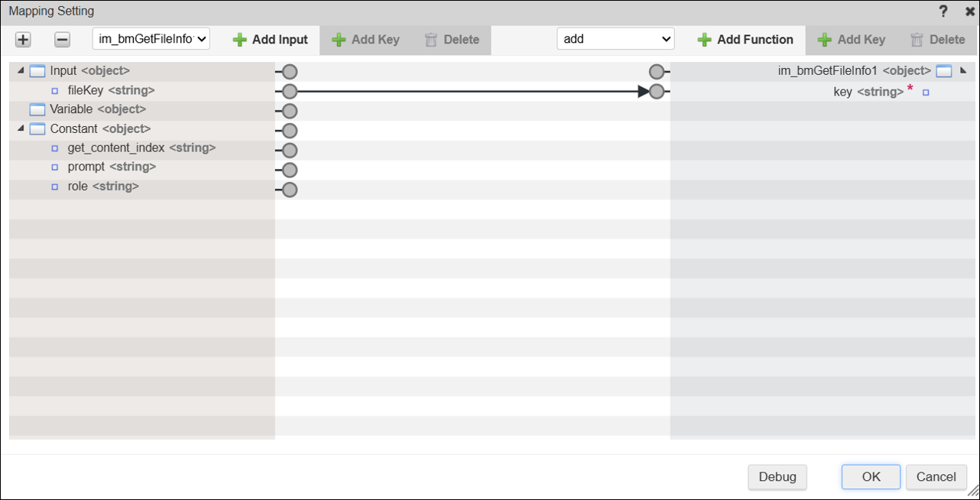Click connector node for get_content_index row

289,151
